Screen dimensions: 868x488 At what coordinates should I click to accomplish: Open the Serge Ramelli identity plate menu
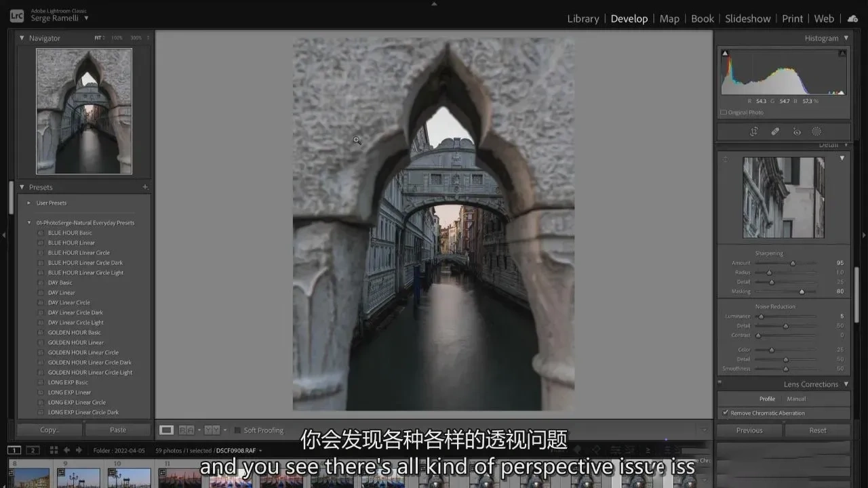(60, 18)
